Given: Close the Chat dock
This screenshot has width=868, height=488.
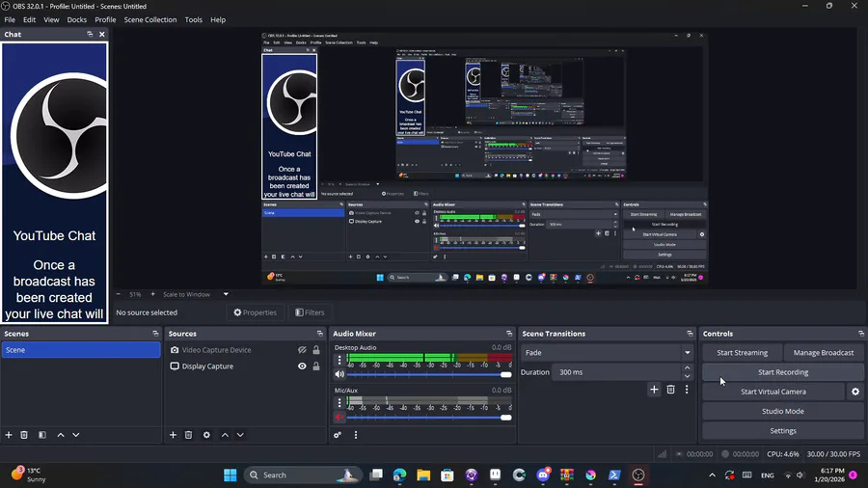Looking at the screenshot, I should pyautogui.click(x=102, y=35).
